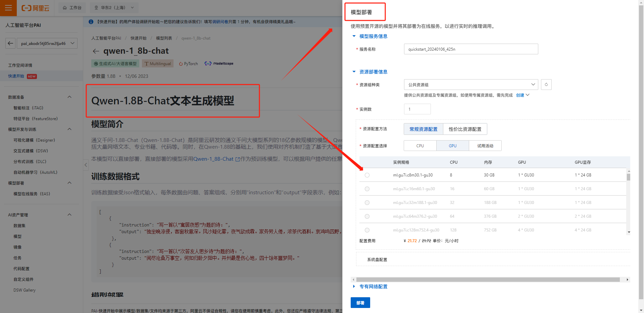
Task: Open the region 华东2（上海）dropdown
Action: (114, 8)
